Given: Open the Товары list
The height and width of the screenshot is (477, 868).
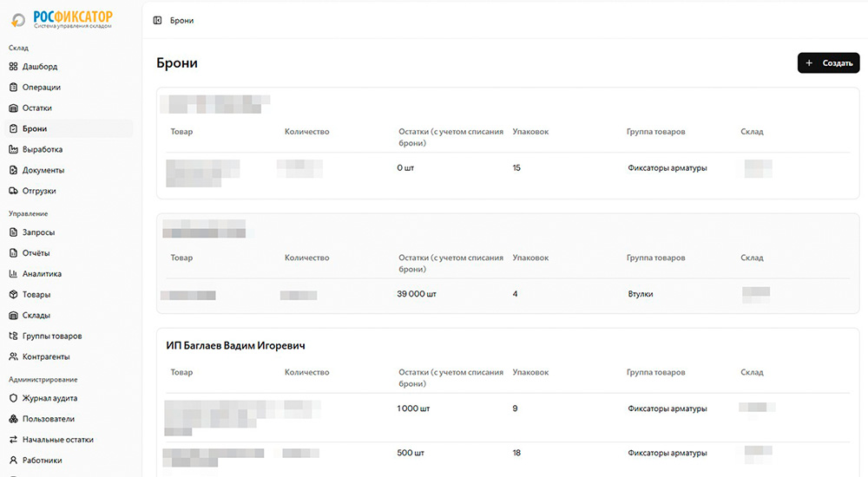Looking at the screenshot, I should 69,294.
